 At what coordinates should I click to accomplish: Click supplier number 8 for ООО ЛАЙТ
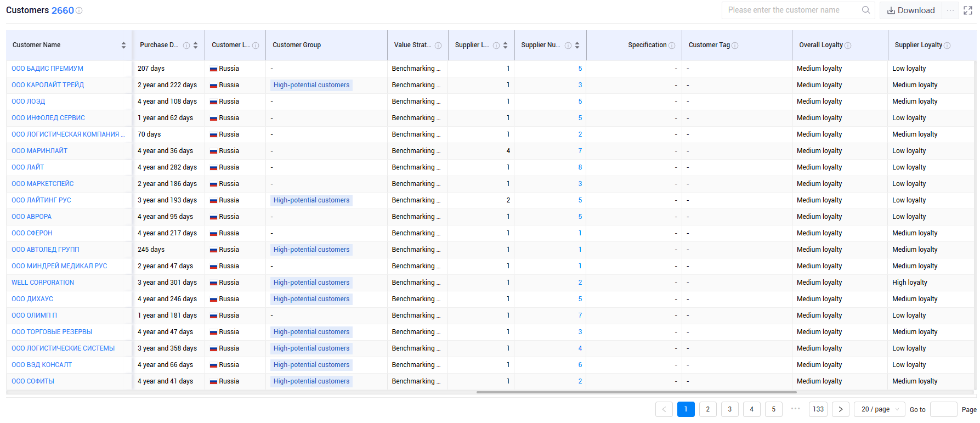tap(580, 167)
